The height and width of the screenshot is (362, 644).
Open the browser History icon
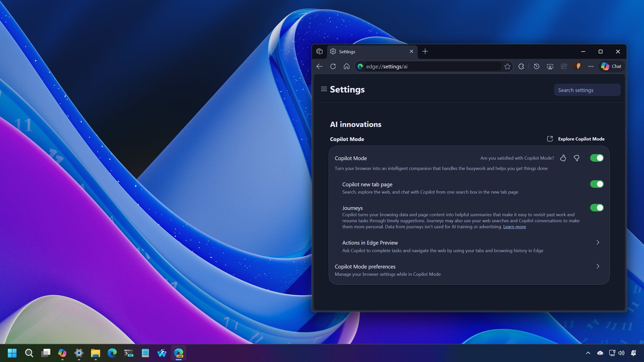click(536, 66)
